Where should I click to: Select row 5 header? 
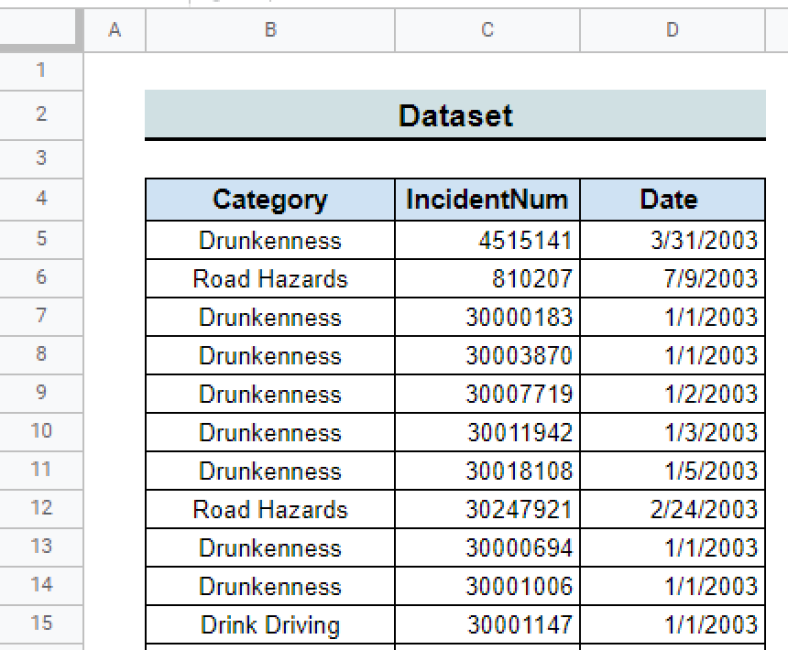click(x=41, y=240)
